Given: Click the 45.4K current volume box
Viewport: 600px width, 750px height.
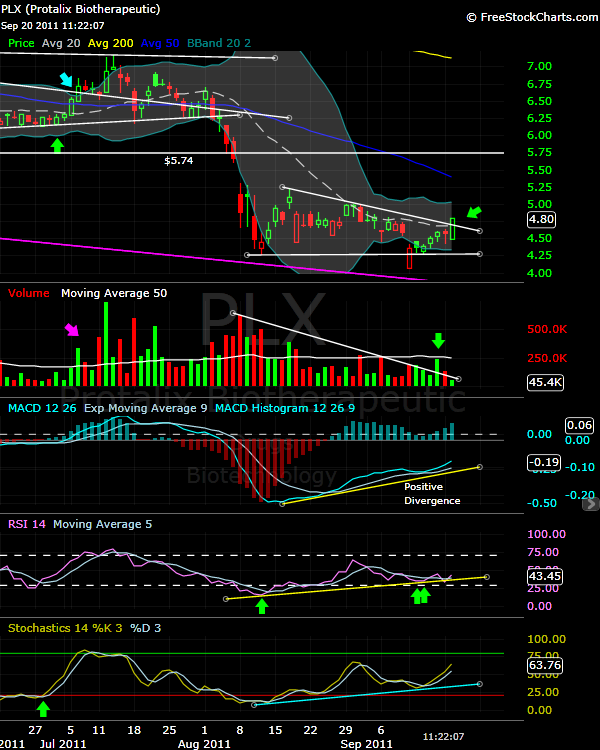Looking at the screenshot, I should pyautogui.click(x=545, y=383).
